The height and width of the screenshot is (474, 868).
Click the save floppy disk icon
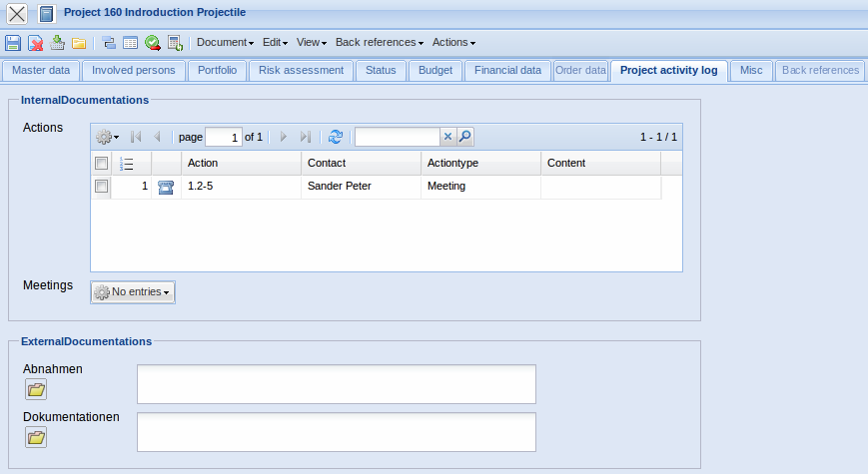click(13, 43)
